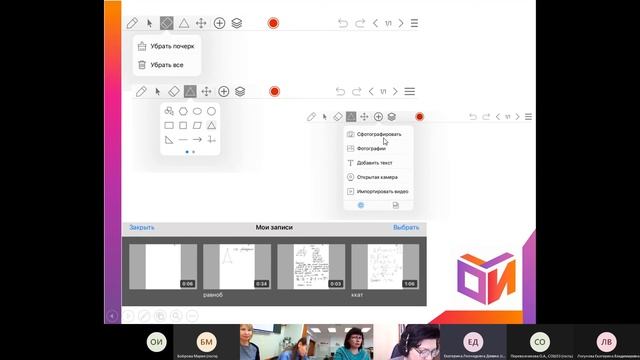Select participant avatar 'СО'

[540, 342]
